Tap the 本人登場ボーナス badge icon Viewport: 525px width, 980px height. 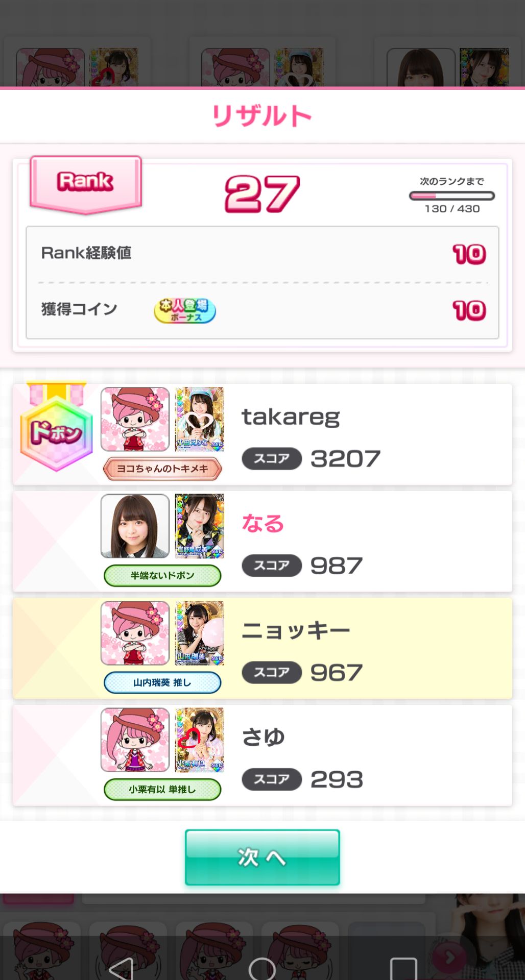point(185,310)
